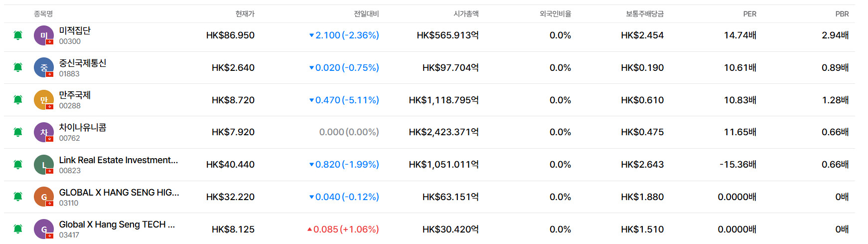
Task: Toggle the alert bell for 중신국제통신
Action: pos(18,67)
